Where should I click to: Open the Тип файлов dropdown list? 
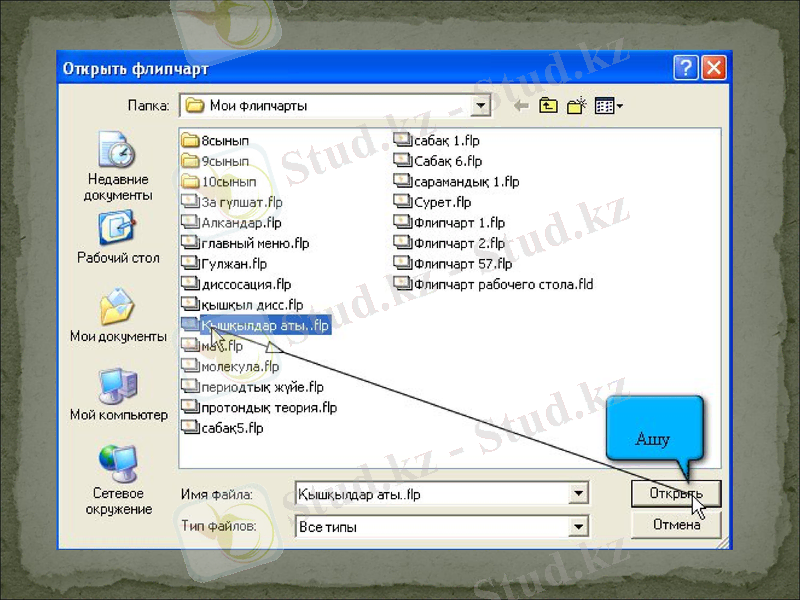tap(578, 526)
